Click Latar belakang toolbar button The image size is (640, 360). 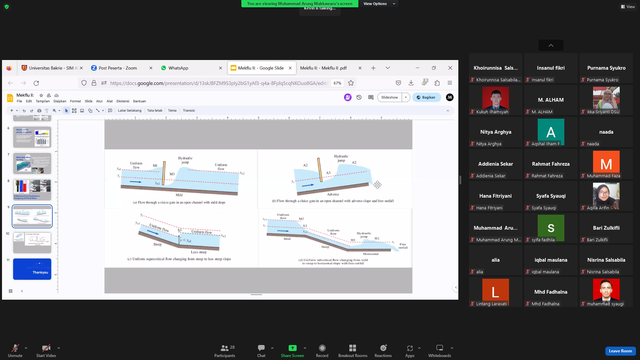point(129,111)
